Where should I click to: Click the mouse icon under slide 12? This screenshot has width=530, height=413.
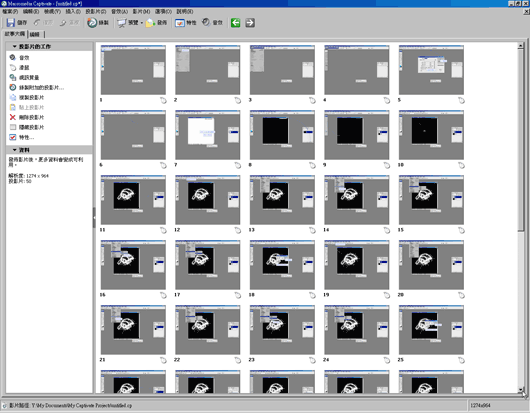[238, 230]
